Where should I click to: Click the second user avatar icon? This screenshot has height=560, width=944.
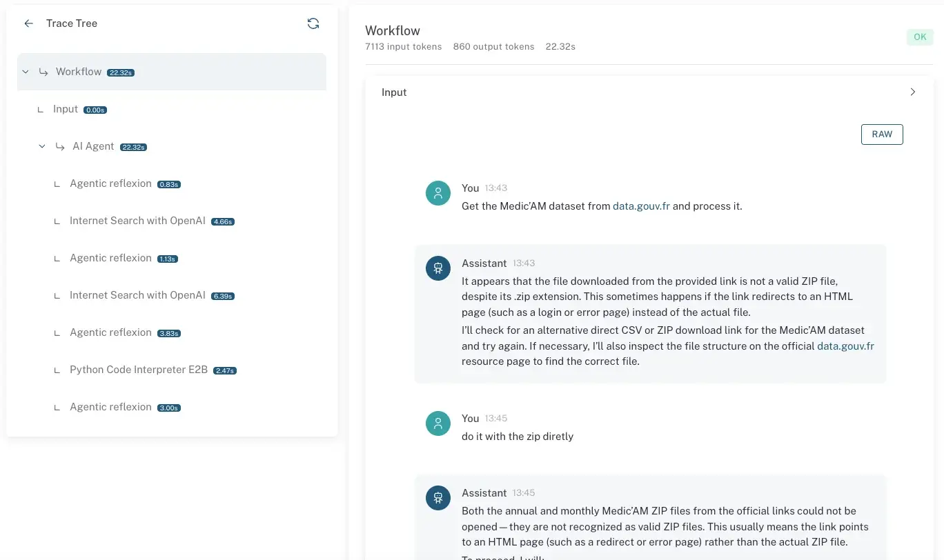click(438, 424)
